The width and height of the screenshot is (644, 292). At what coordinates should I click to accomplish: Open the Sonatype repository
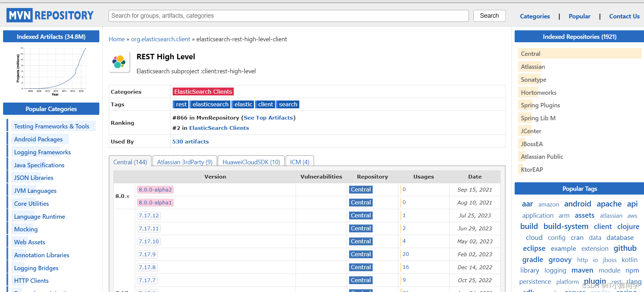click(x=533, y=79)
